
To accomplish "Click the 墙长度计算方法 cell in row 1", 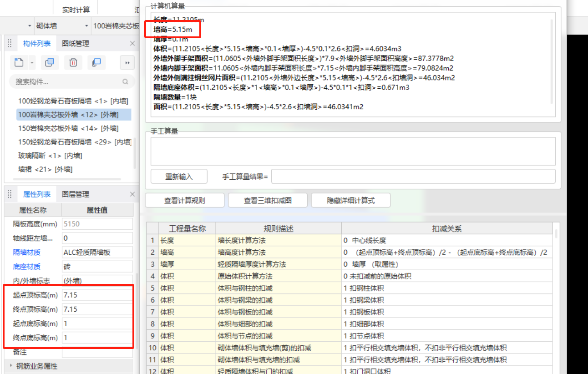I will [x=279, y=240].
